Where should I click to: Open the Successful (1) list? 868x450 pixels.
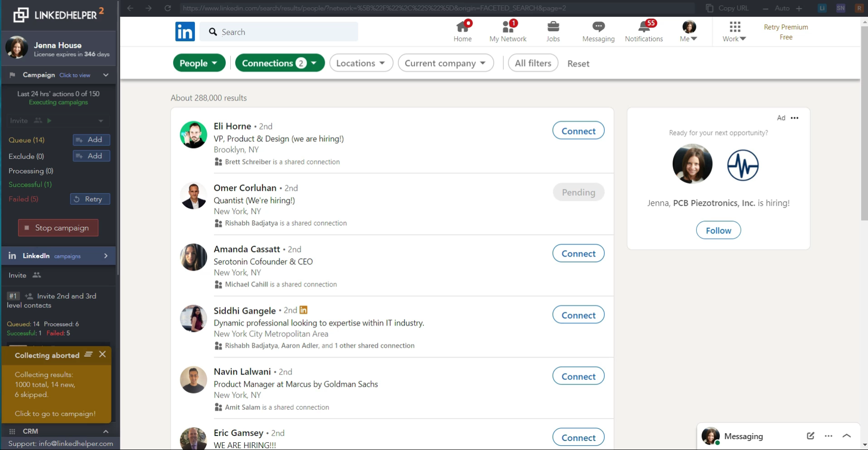click(x=30, y=185)
